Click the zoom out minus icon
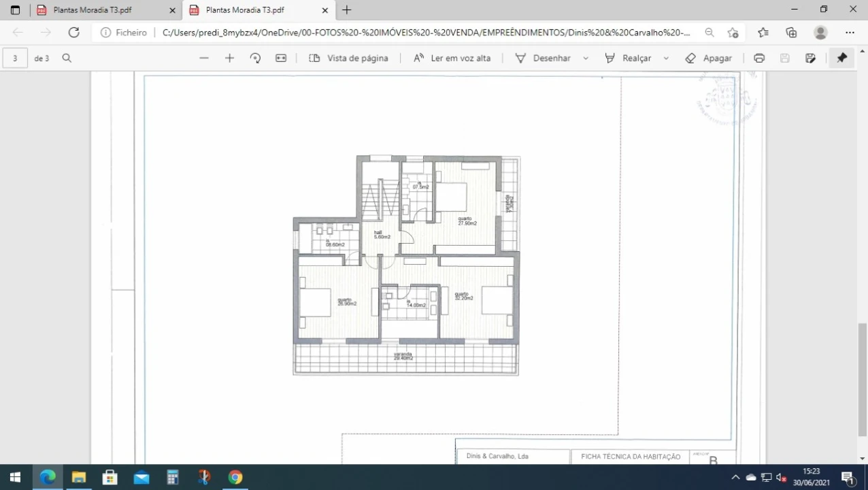 204,59
